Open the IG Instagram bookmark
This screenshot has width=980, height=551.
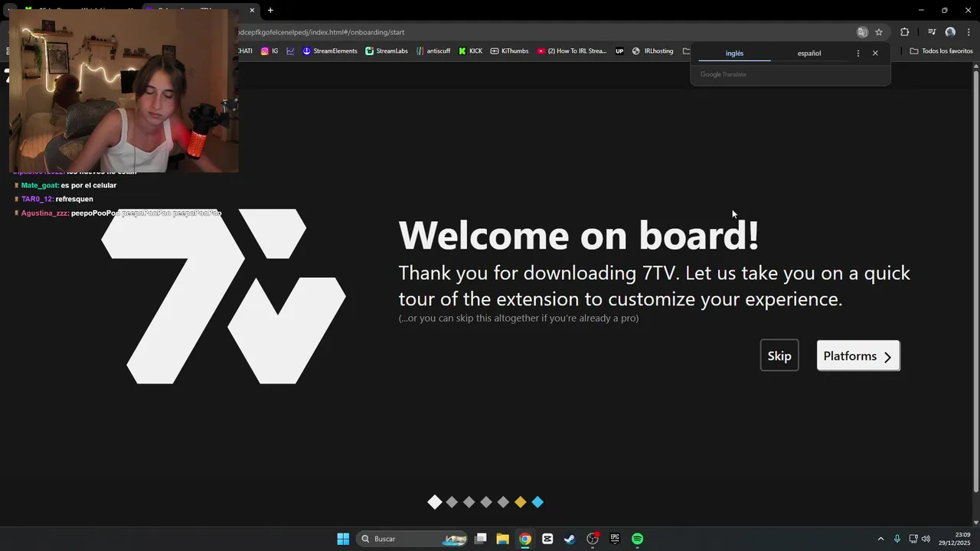269,51
